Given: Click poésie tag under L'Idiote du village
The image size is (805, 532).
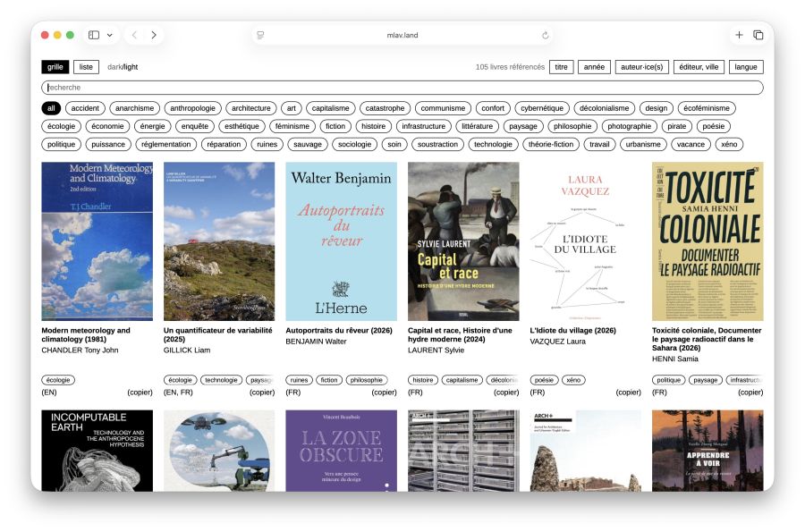Looking at the screenshot, I should tap(544, 380).
